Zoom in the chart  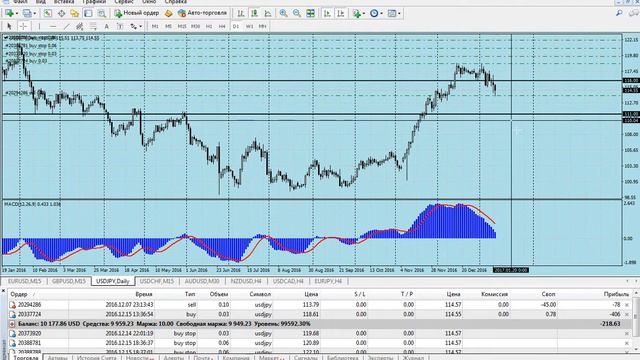(x=283, y=13)
